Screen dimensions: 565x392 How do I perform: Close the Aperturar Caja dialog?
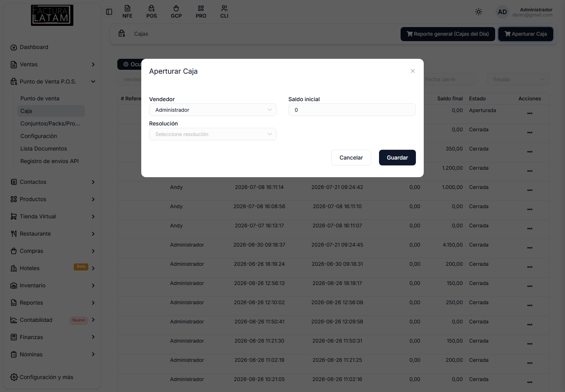(413, 71)
